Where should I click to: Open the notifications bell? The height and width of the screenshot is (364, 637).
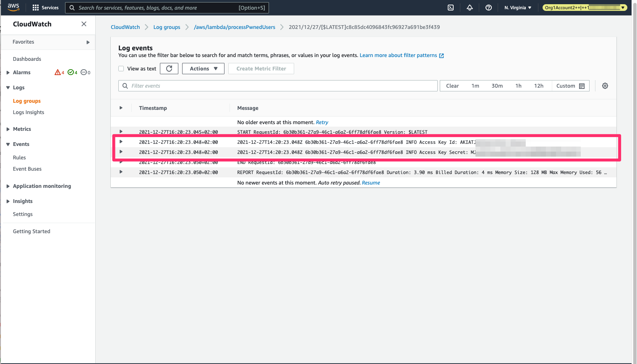[470, 8]
